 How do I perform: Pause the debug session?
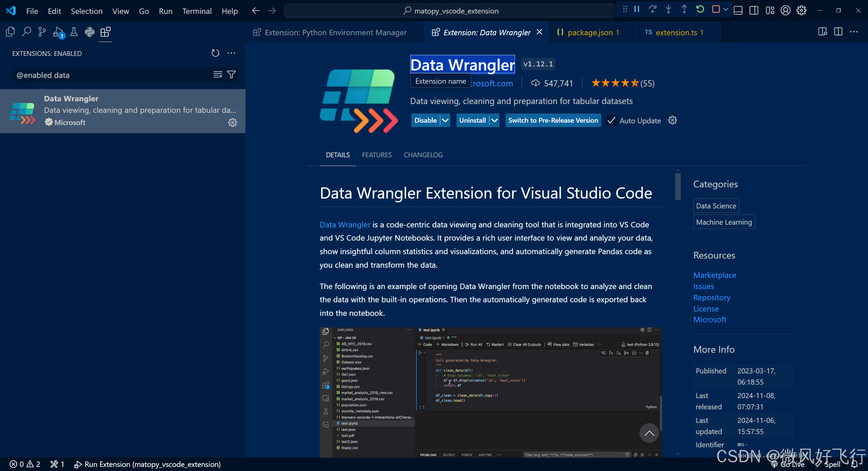point(637,9)
